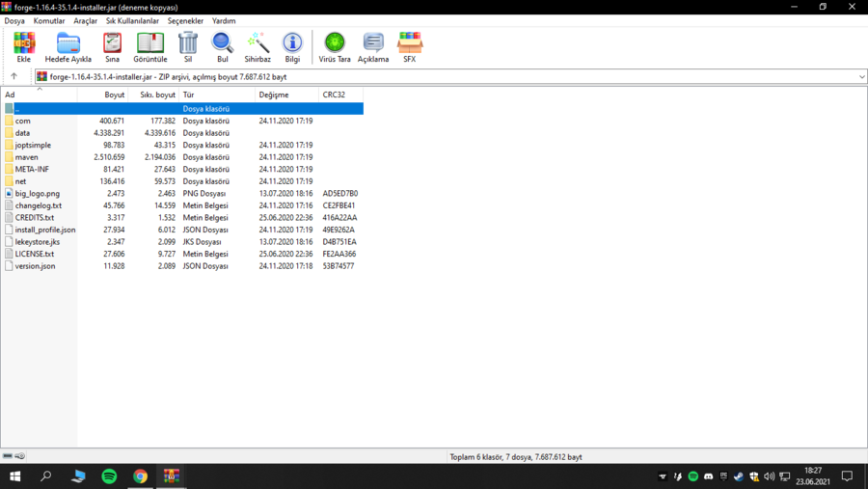Viewport: 868px width, 489px height.
Task: Click the volume tray icon
Action: [769, 476]
